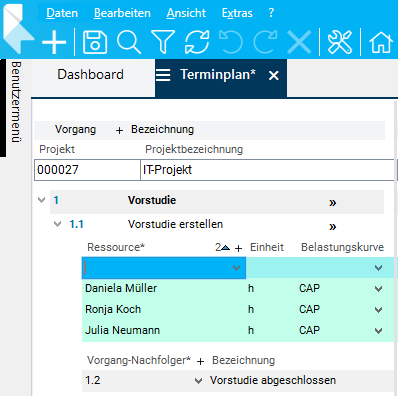Go to home with the house icon
Viewport: 398px width, 396px height.
(x=381, y=42)
